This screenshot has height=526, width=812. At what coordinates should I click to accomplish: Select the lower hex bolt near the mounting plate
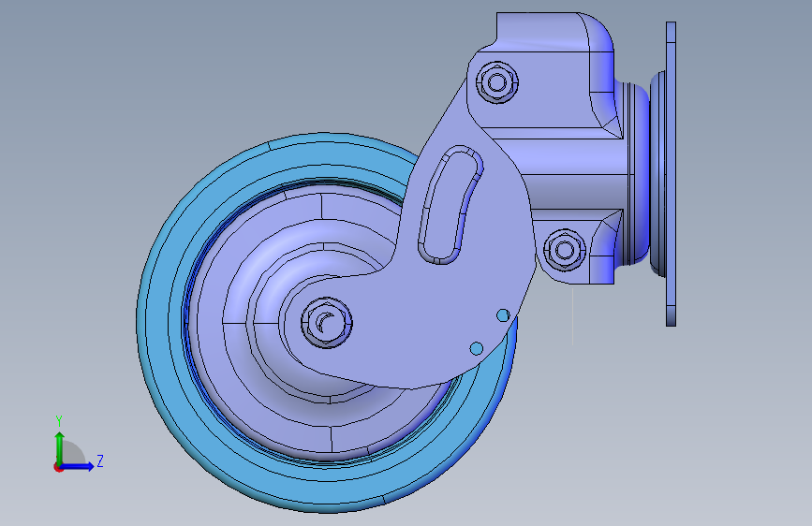click(565, 250)
